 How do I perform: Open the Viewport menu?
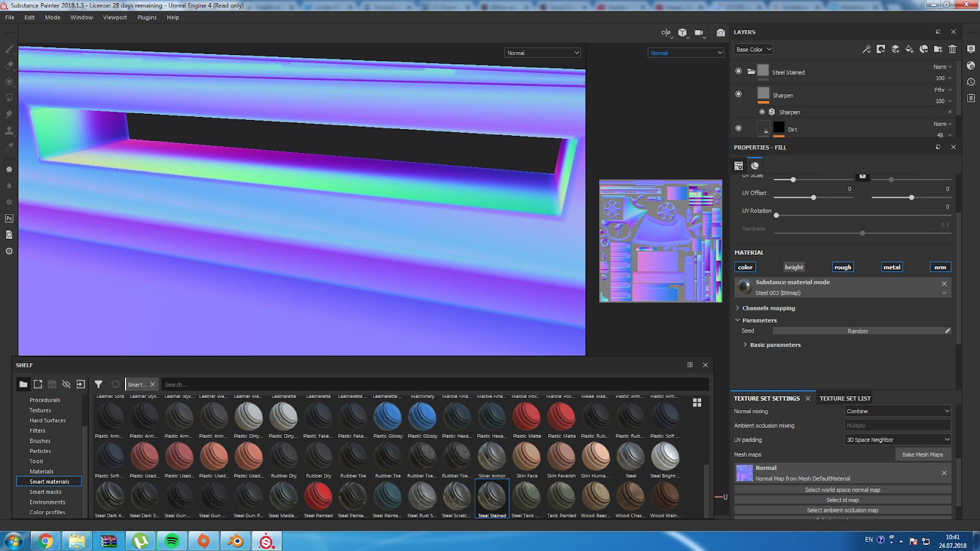115,17
